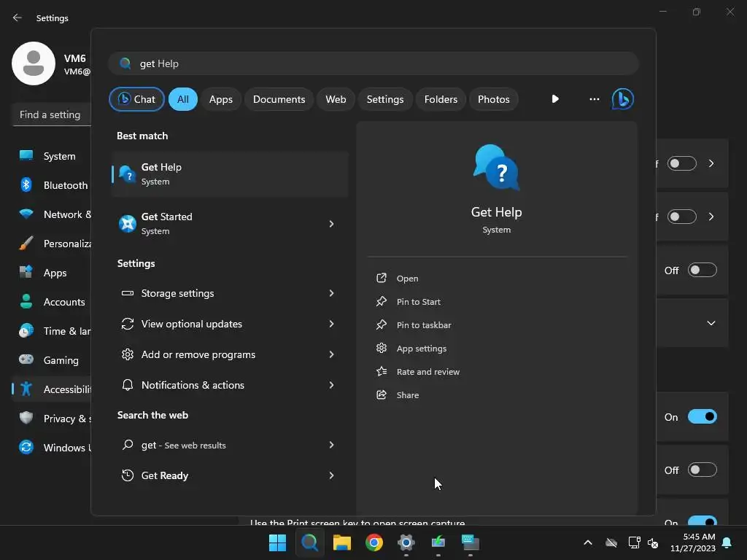This screenshot has width=747, height=560.
Task: Click the Gaming controller icon in Settings sidebar
Action: [26, 359]
